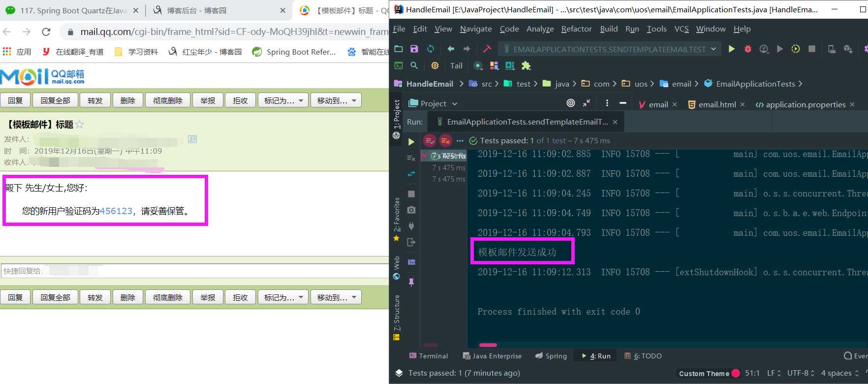
Task: Click the bottom 举报 report button
Action: 208,297
